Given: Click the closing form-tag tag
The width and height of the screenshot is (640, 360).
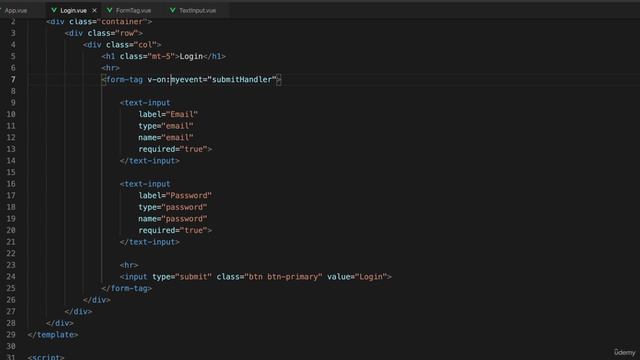Looking at the screenshot, I should coord(127,288).
